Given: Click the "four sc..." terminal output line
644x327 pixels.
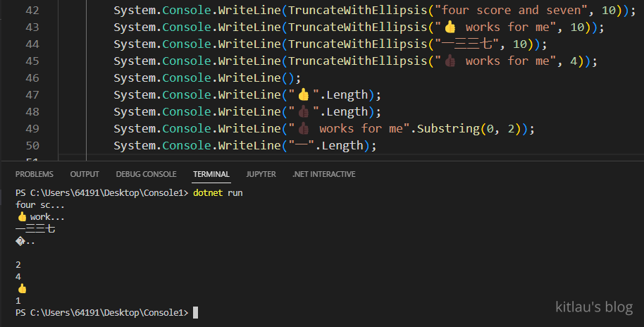Looking at the screenshot, I should pyautogui.click(x=39, y=205).
